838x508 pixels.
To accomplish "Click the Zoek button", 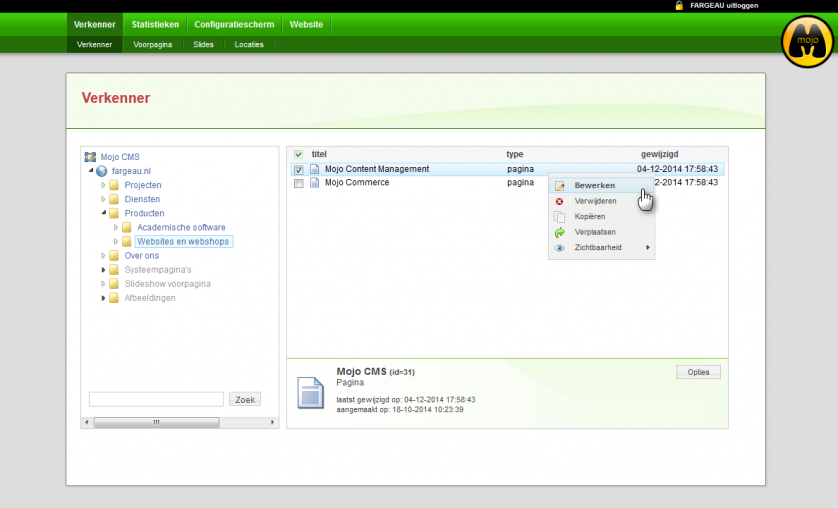I will (245, 400).
